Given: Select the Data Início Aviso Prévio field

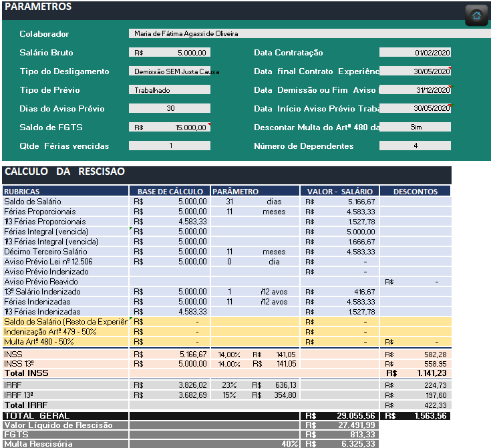Looking at the screenshot, I should [415, 108].
